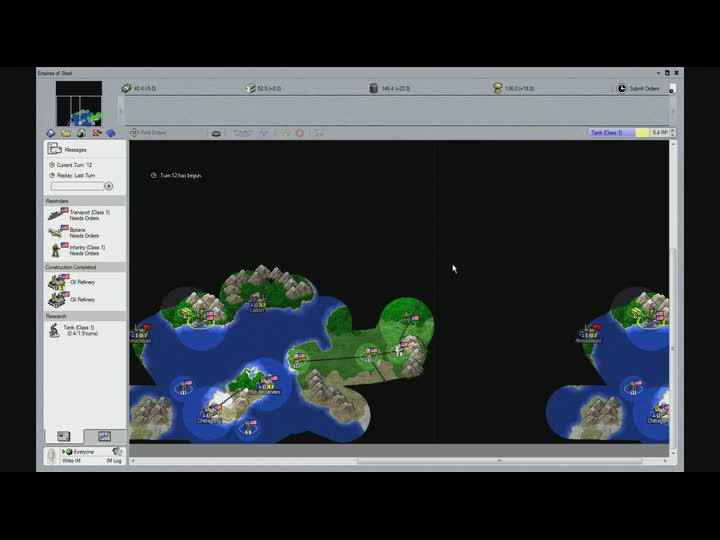Click the 'Current Turn: 12' text
This screenshot has width=720, height=540.
click(74, 165)
